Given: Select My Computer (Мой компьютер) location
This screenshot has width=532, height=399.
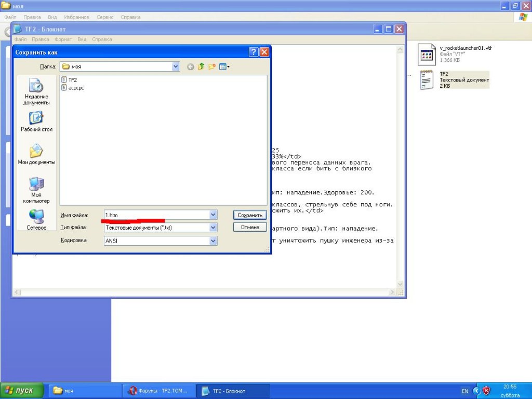Looking at the screenshot, I should click(36, 190).
